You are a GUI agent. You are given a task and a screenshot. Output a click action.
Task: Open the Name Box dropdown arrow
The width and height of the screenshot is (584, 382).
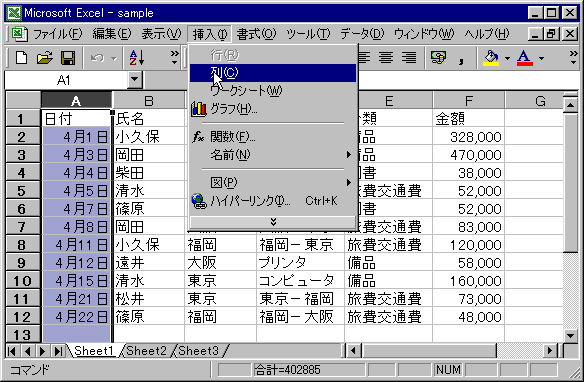click(134, 80)
